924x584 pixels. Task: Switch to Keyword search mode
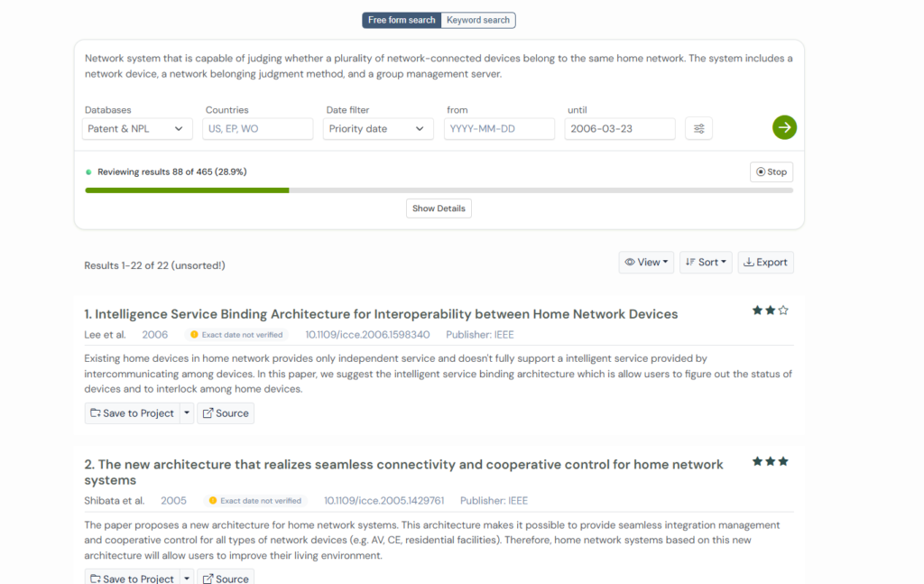coord(478,20)
